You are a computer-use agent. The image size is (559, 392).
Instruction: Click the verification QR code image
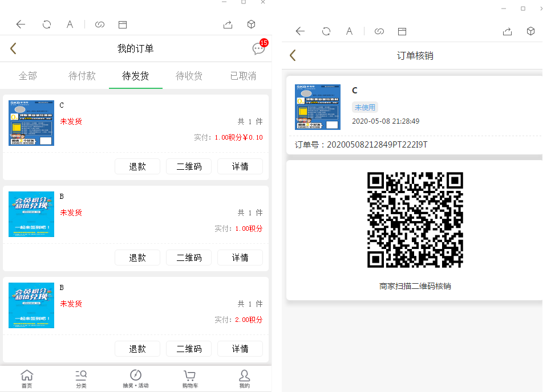pyautogui.click(x=415, y=220)
